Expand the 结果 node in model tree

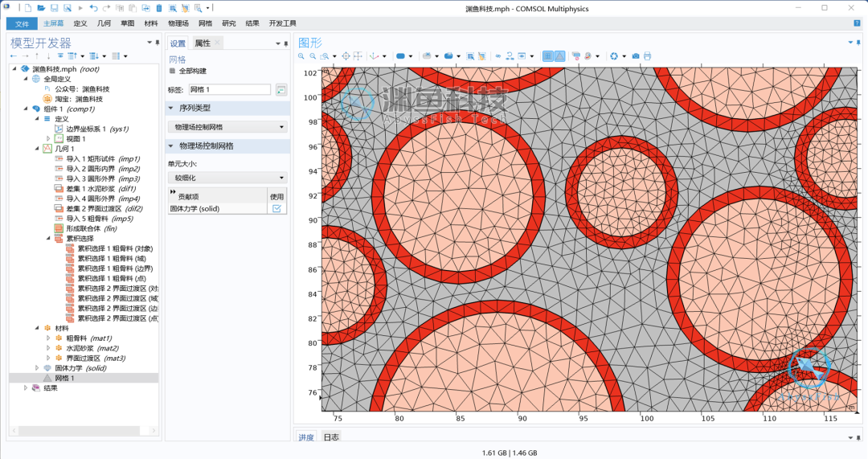(x=26, y=388)
